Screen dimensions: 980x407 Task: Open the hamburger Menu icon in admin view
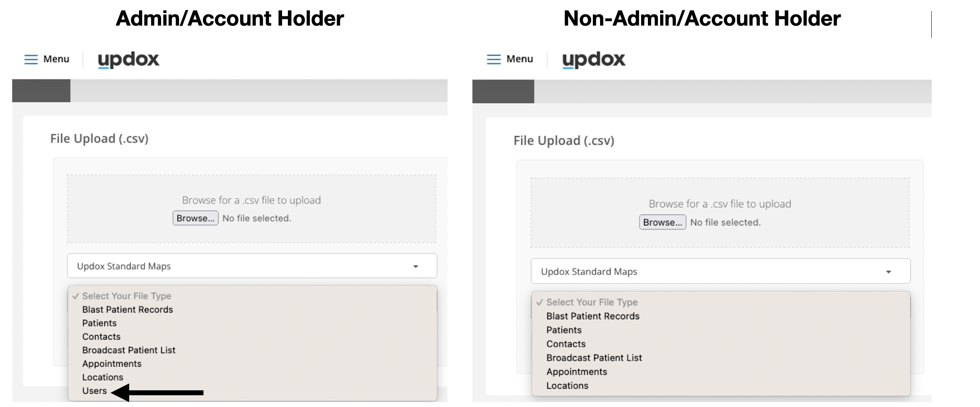pos(31,60)
